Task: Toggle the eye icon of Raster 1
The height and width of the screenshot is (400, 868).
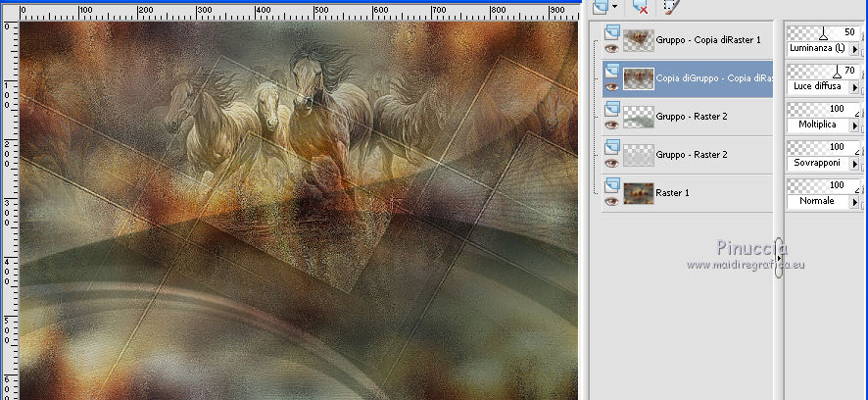Action: click(x=611, y=202)
